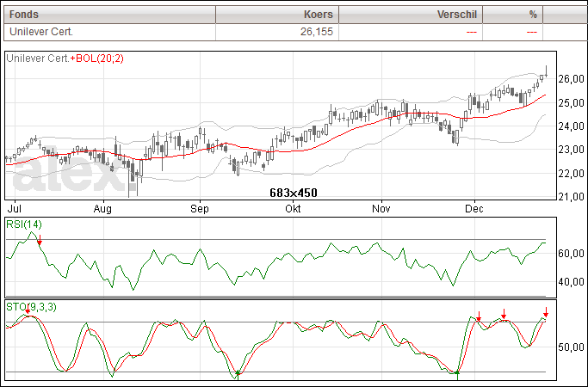Click the Unilever Cert. chart title label

point(38,58)
